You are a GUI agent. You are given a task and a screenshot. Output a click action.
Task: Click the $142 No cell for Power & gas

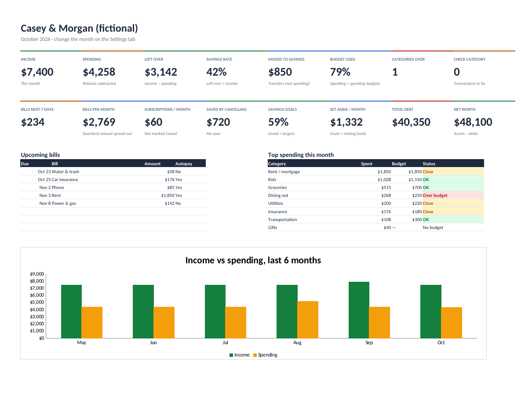173,204
